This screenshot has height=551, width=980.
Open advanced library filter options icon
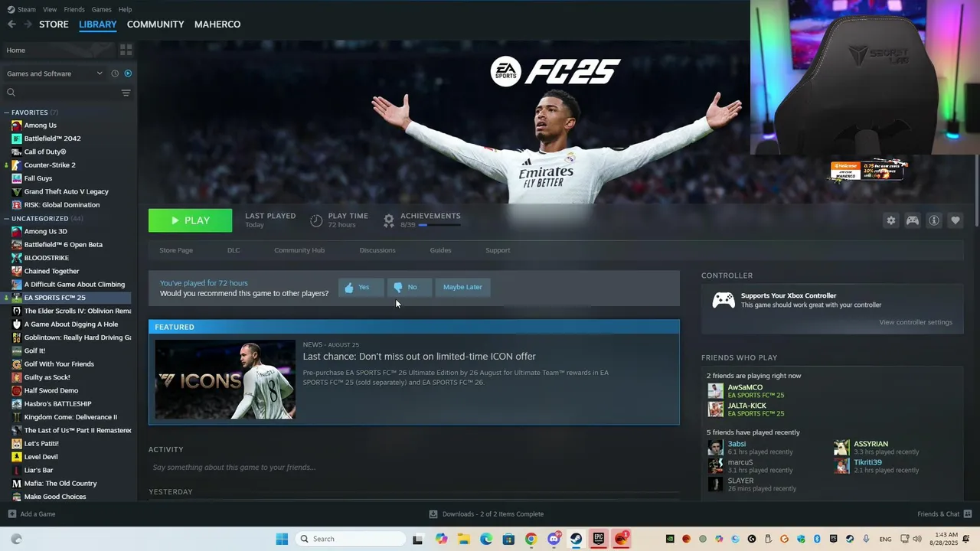[126, 93]
